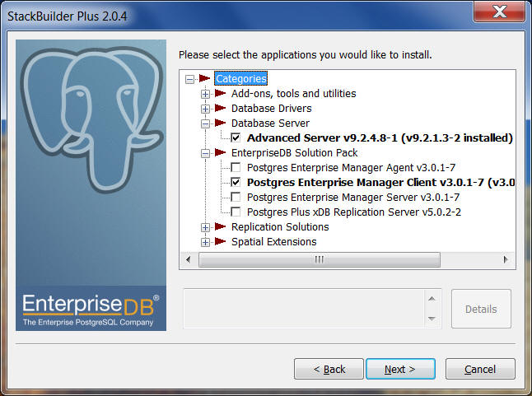Check Postgres Enterprise Manager Agent v3.0.1-7

point(236,167)
